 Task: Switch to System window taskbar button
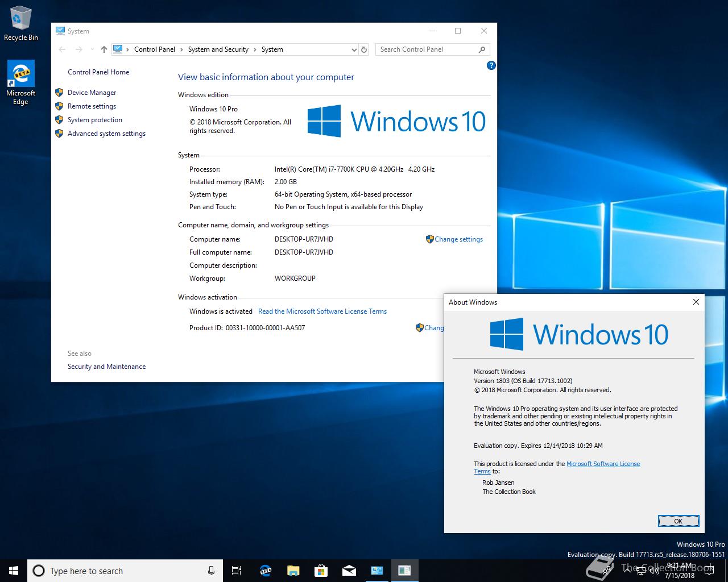(x=377, y=571)
